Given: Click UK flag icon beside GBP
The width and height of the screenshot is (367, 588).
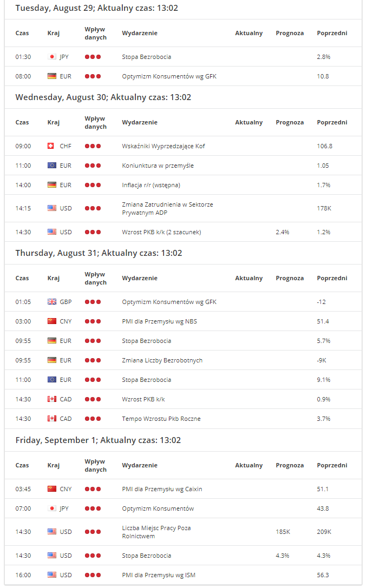Looking at the screenshot, I should (x=52, y=302).
